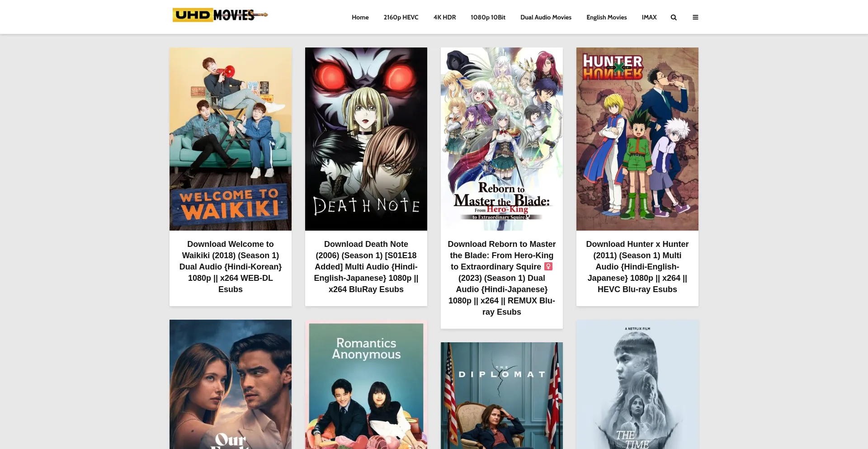The image size is (868, 449).
Task: Open Download Hunter x Hunter title link
Action: [x=637, y=267]
